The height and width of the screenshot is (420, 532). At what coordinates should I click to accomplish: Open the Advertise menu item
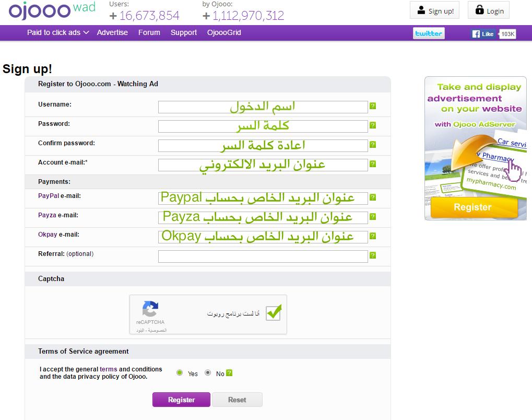112,32
